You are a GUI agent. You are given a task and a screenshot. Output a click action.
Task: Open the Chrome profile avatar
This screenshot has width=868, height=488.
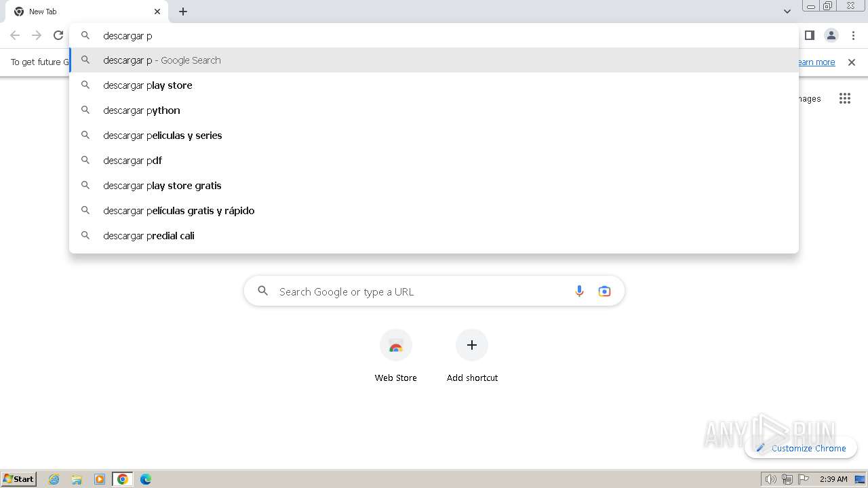(x=831, y=35)
